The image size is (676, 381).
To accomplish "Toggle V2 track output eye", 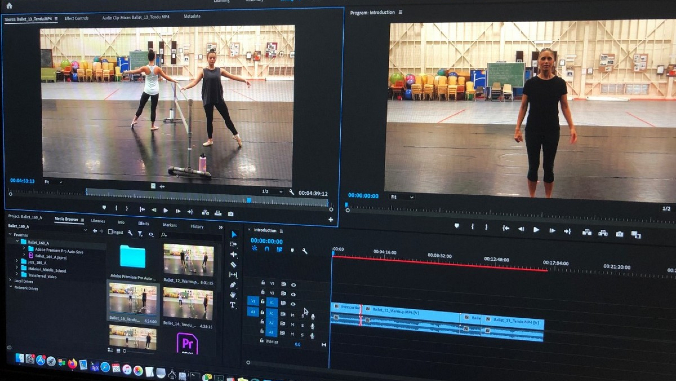I will pos(294,294).
